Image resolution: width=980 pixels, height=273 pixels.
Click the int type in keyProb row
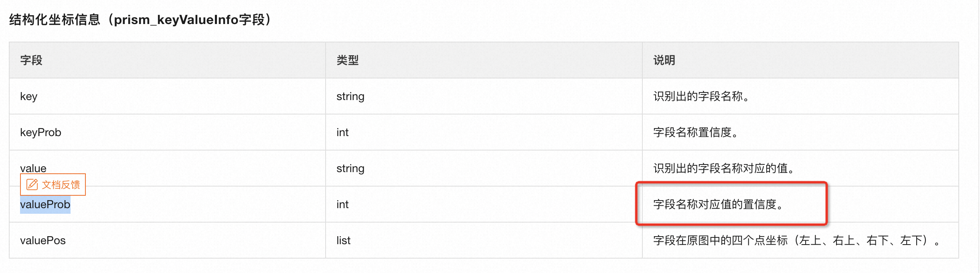pyautogui.click(x=342, y=132)
